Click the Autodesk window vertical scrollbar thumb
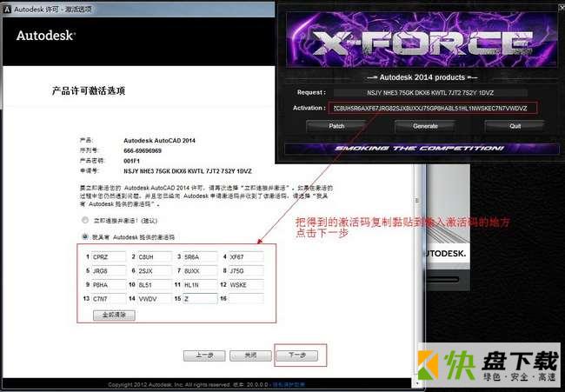 [418, 200]
